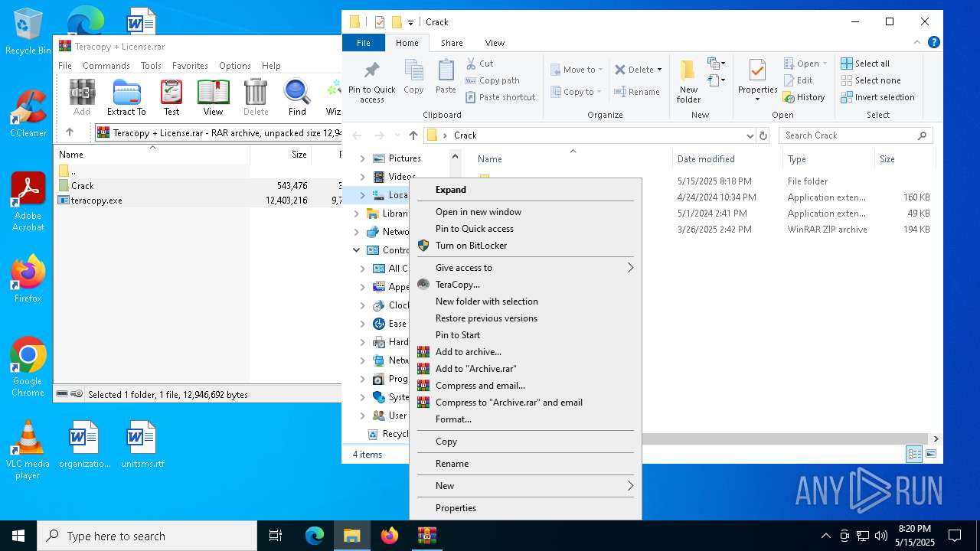Click History in the Open group

pos(804,97)
